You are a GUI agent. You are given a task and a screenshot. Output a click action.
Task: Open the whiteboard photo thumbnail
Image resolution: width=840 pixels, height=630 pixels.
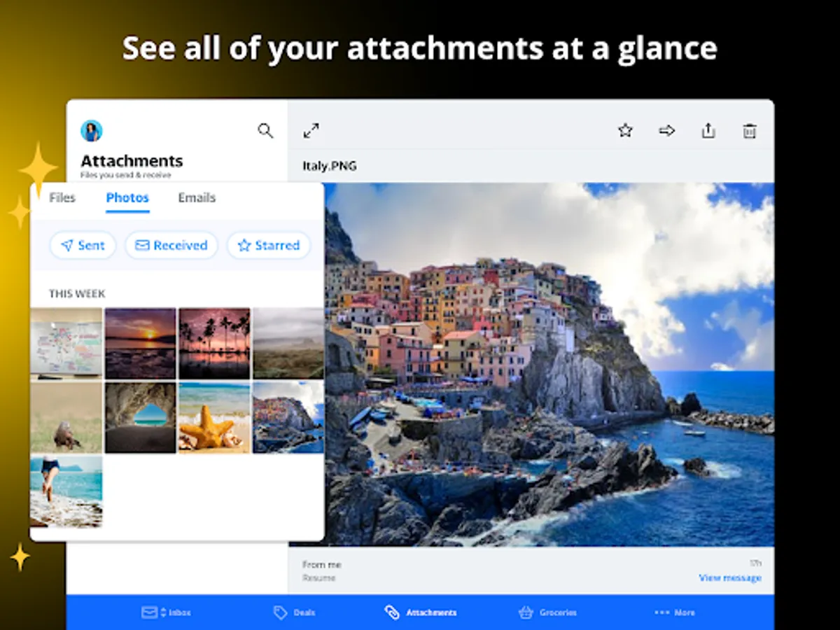(x=66, y=344)
